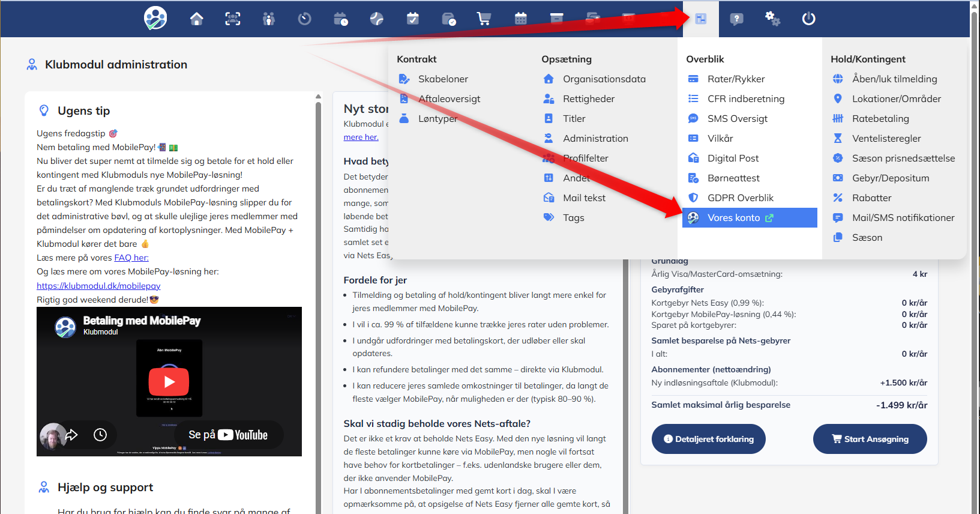Click the share arrow on the video

[71, 435]
